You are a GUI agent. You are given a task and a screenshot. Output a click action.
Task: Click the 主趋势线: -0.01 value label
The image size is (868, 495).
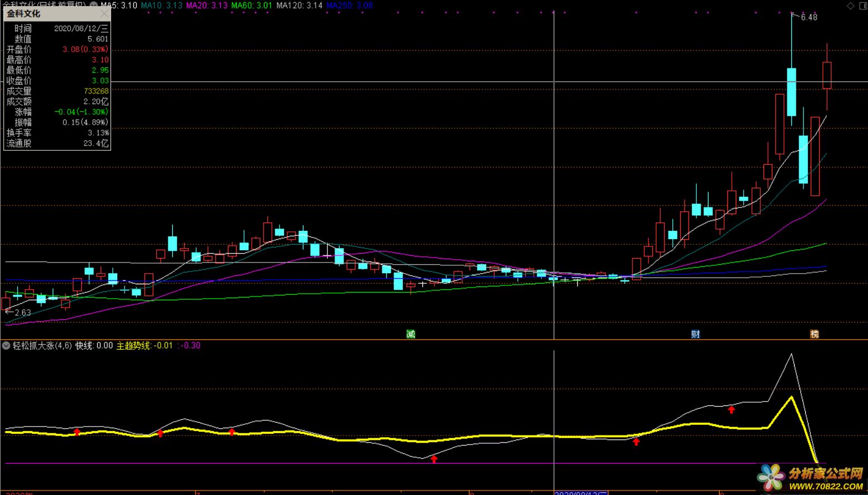(x=144, y=345)
